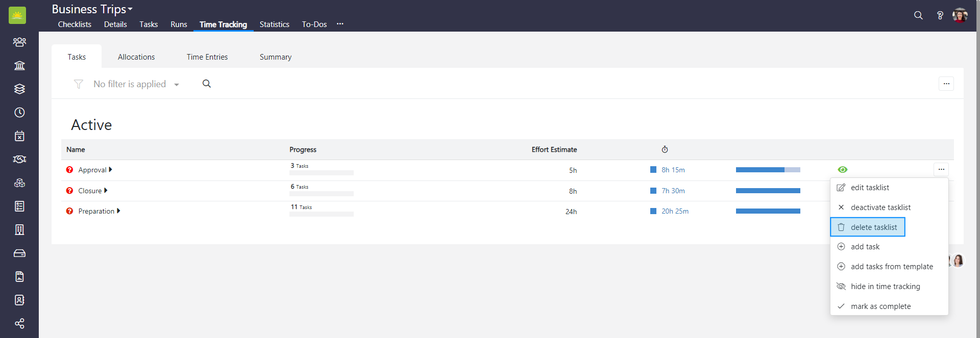Click the share icon in sidebar
The width and height of the screenshot is (980, 338).
[x=19, y=324]
